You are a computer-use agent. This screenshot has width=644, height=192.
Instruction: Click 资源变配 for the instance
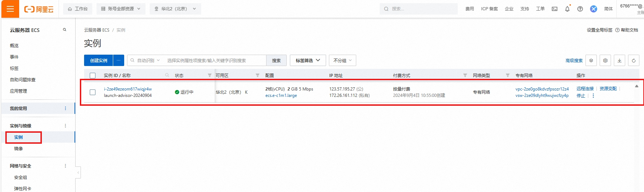(608, 89)
